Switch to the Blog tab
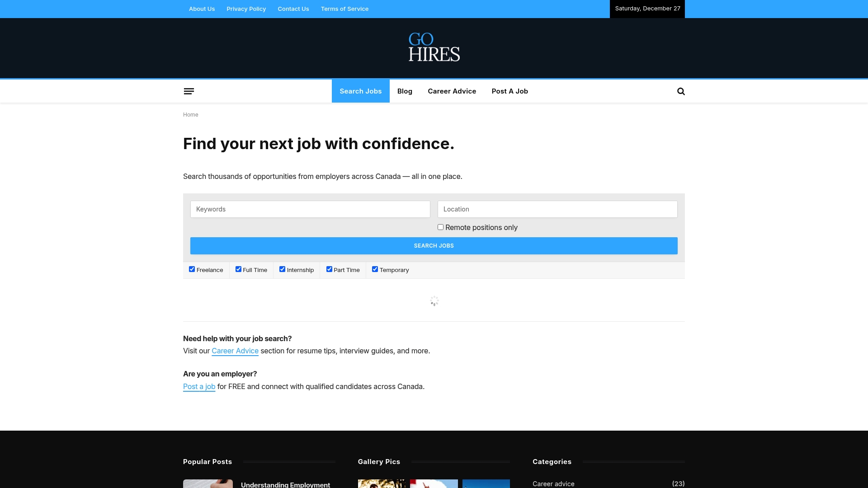Image resolution: width=868 pixels, height=488 pixels. [404, 91]
